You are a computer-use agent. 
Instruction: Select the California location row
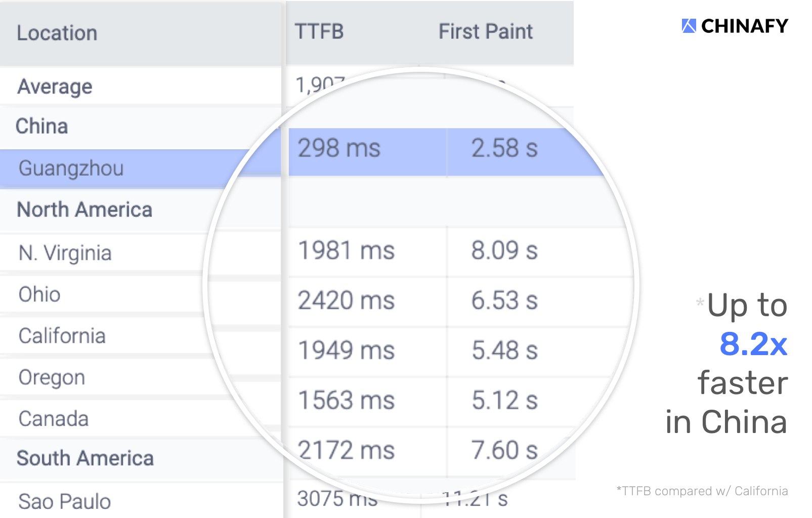click(62, 336)
